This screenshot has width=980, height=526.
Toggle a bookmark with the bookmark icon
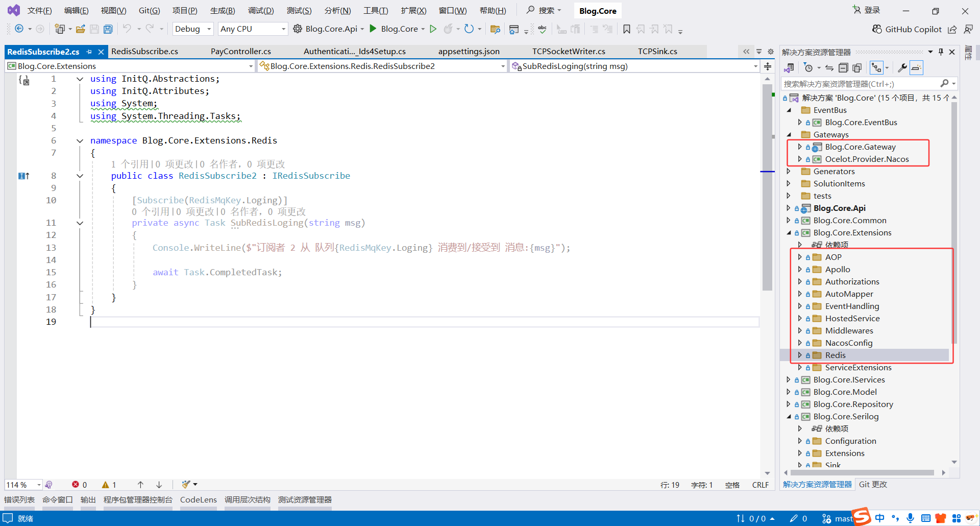[627, 29]
